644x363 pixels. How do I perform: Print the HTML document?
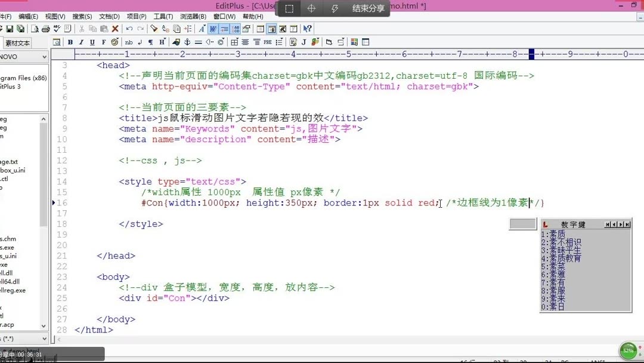47,28
